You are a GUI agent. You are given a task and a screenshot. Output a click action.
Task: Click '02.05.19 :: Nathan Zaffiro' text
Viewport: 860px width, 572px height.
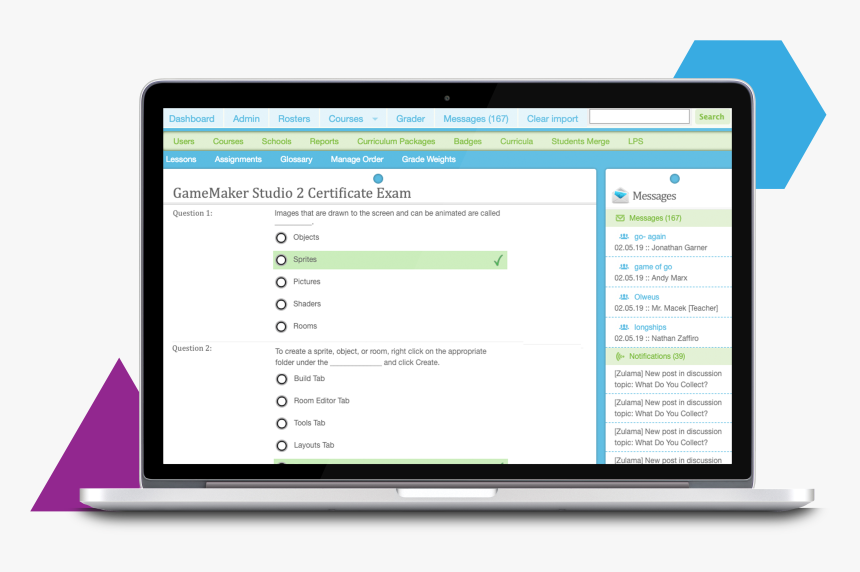657,338
